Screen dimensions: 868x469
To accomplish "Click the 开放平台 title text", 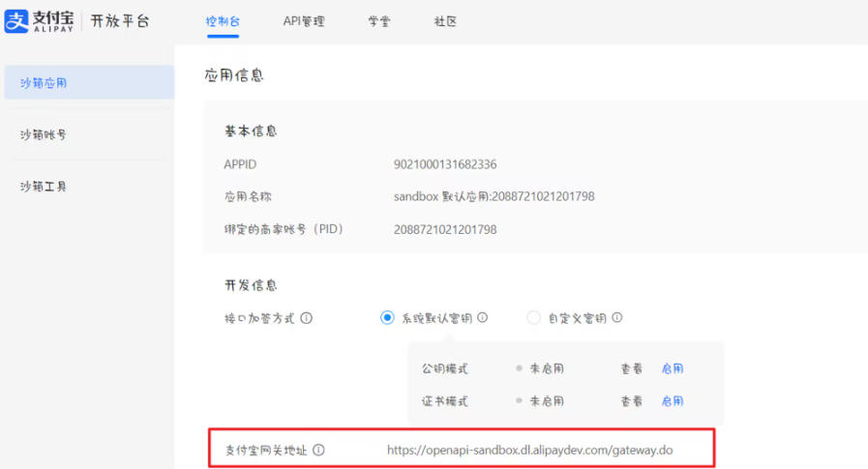I will pos(120,21).
